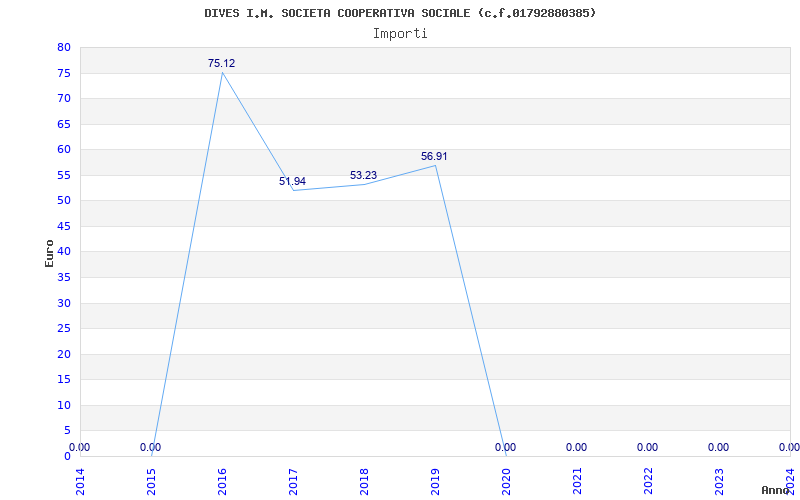The image size is (800, 500).
Task: Click the year 2016 axis label
Action: tap(222, 482)
